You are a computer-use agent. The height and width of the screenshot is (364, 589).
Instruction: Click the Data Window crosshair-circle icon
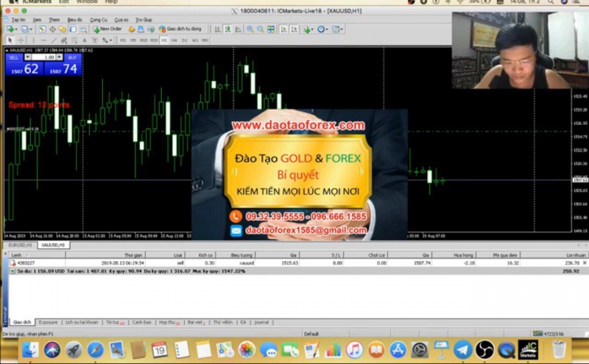52,29
